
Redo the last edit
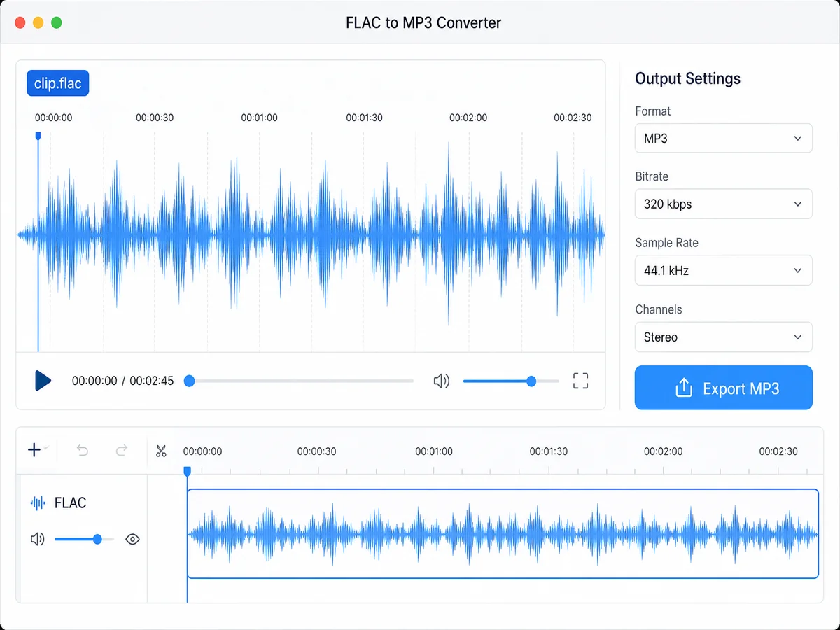[121, 450]
